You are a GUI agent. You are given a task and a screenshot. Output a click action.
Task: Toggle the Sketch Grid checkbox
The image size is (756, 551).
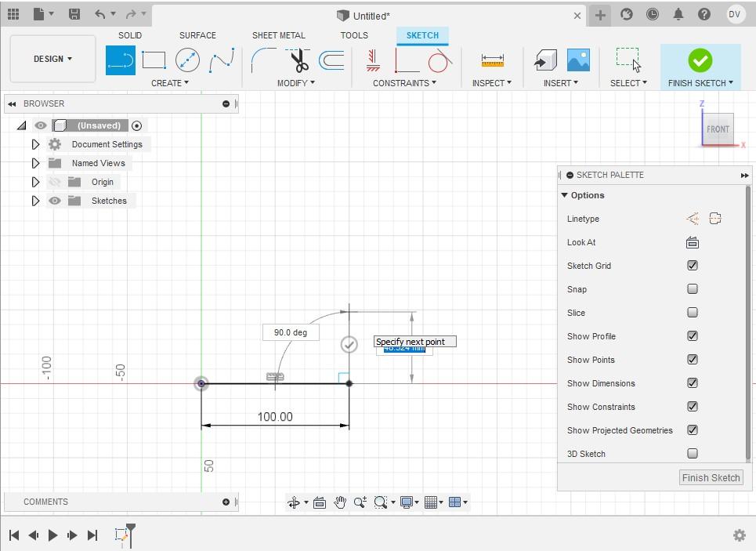(x=693, y=266)
